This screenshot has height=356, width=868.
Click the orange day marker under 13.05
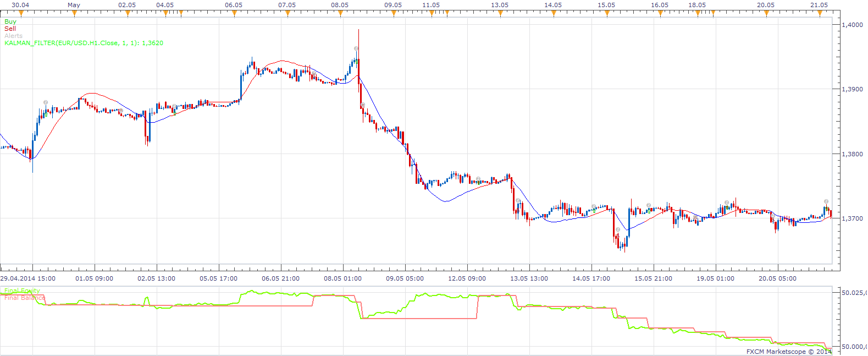[x=501, y=14]
